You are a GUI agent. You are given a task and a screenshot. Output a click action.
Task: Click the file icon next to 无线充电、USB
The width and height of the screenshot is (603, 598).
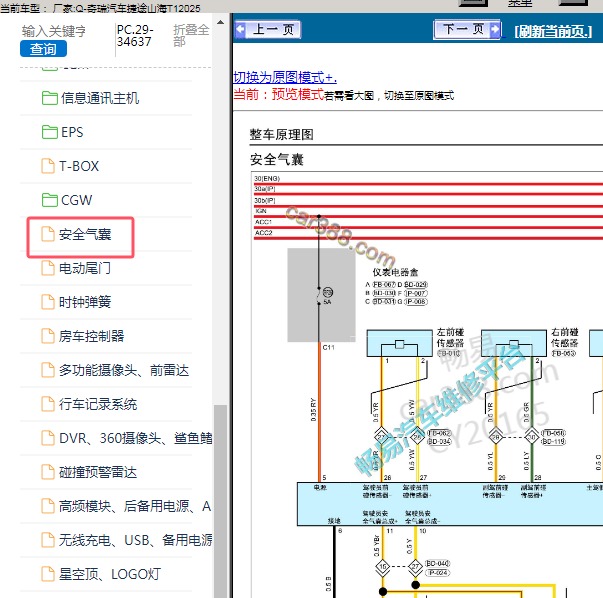(x=48, y=540)
